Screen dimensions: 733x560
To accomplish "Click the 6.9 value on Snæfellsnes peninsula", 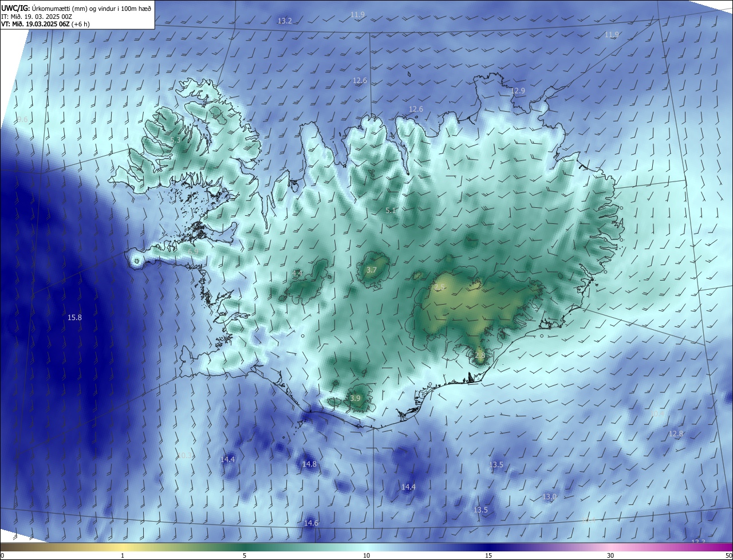I will [x=194, y=252].
